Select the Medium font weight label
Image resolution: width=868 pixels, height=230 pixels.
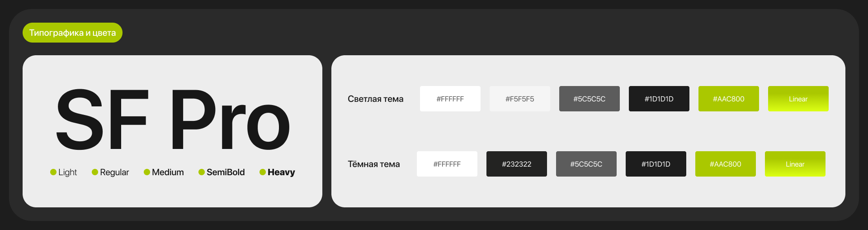click(168, 172)
